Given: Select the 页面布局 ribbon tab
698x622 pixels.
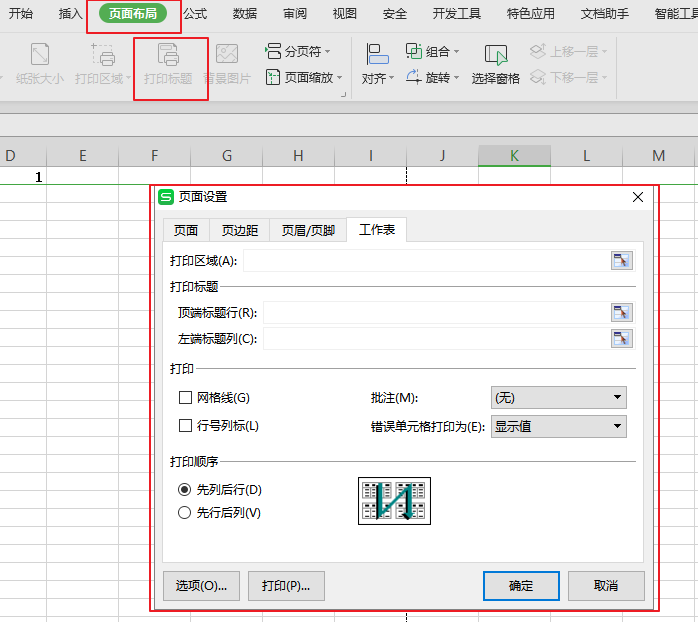Looking at the screenshot, I should click(x=133, y=14).
